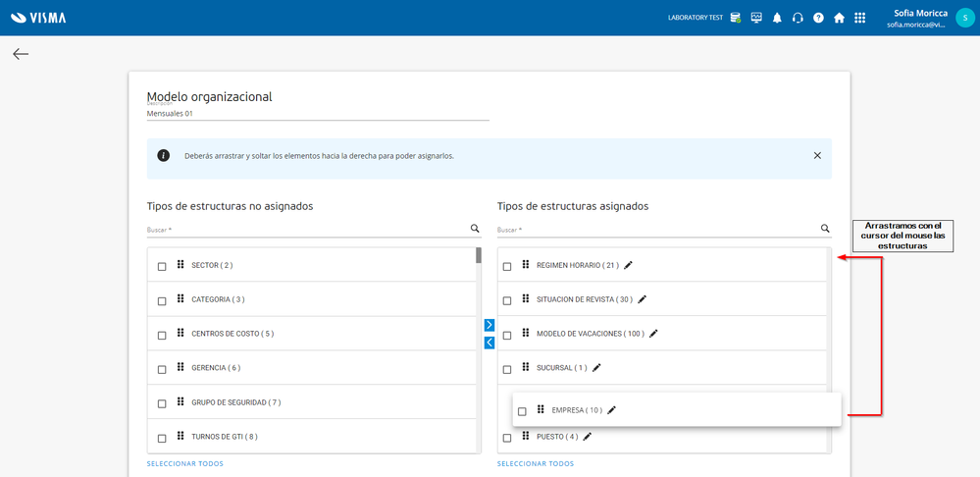Open the help question mark icon
Viewport: 980px width, 477px height.
[x=818, y=18]
